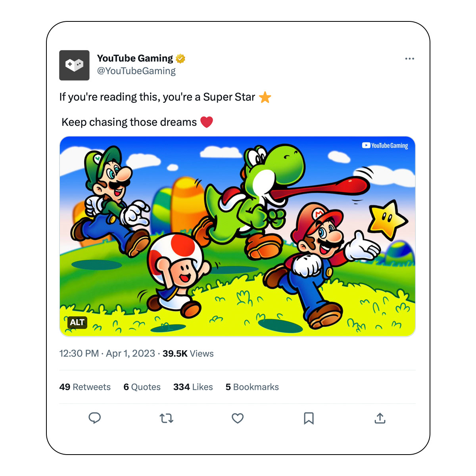Screen dimensions: 476x476
Task: Open the ALT image description badge
Action: (77, 322)
